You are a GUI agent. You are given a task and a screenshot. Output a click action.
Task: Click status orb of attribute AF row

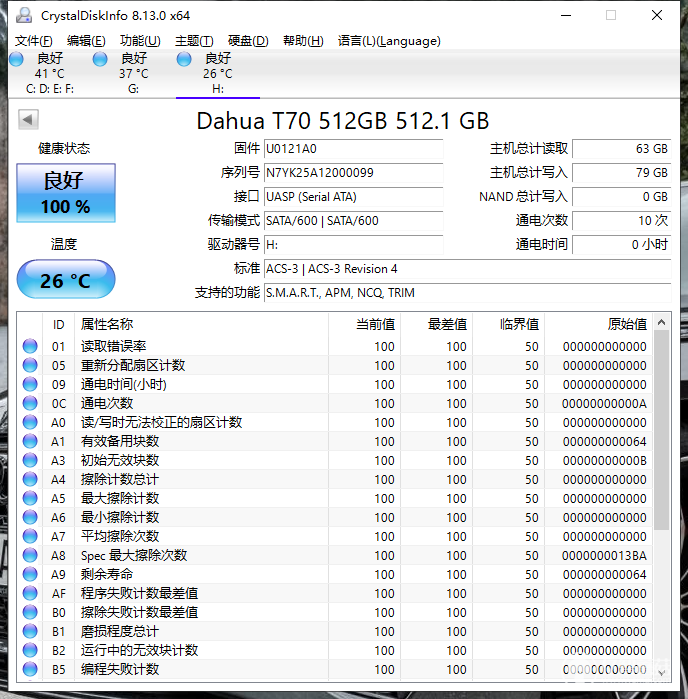(30, 593)
